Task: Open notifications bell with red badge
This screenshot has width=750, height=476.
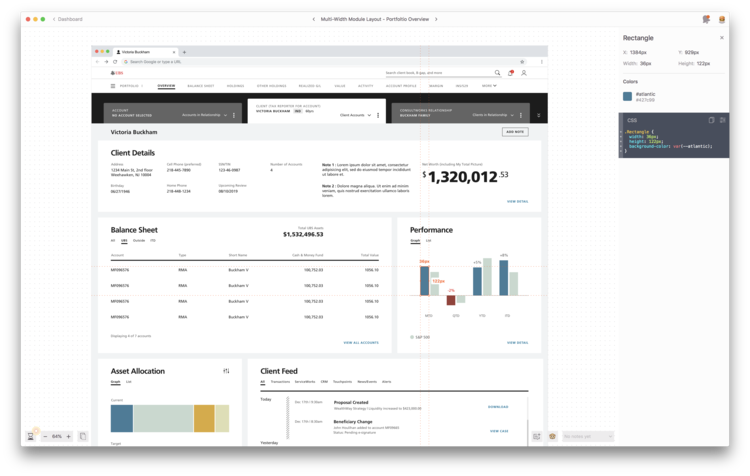Action: 511,73
